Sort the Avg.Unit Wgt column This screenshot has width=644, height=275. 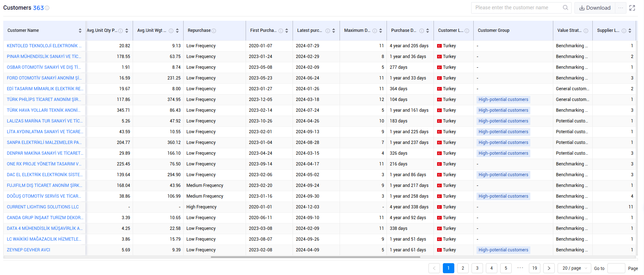click(177, 31)
